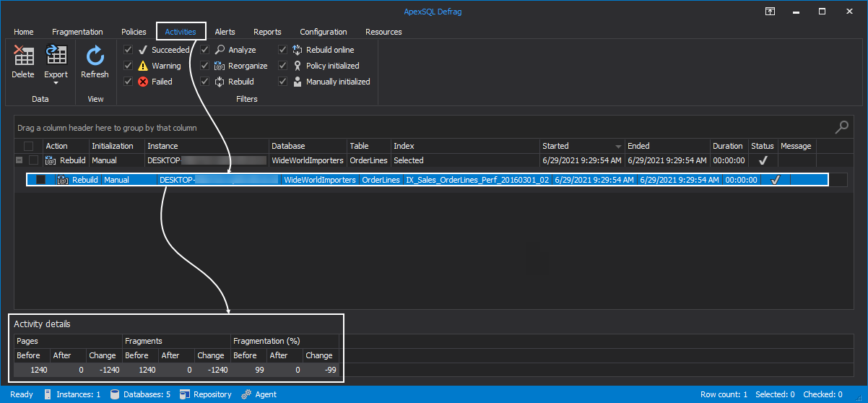Click the Succeeded checkmark icon
Viewport: 868px width, 403px height.
[x=143, y=50]
